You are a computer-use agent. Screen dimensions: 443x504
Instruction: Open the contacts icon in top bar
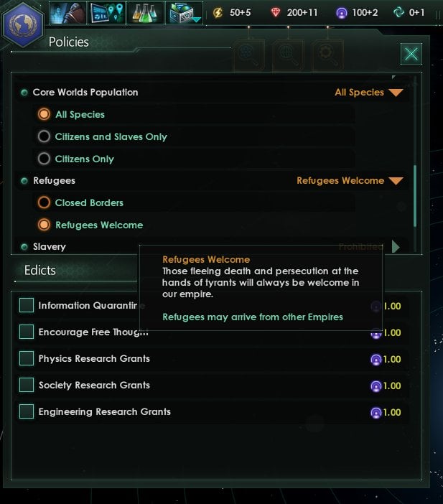click(67, 12)
